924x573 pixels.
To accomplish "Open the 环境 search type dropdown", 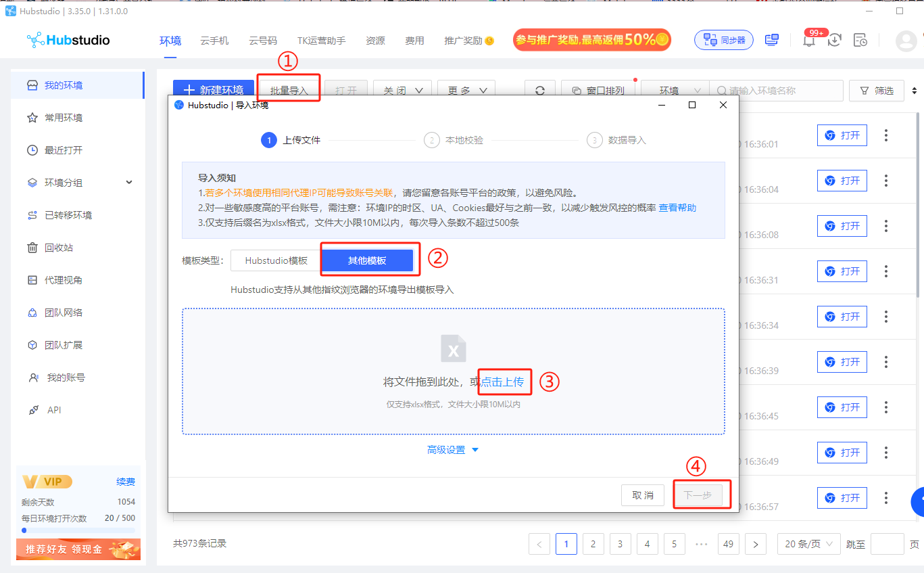I will click(x=675, y=91).
